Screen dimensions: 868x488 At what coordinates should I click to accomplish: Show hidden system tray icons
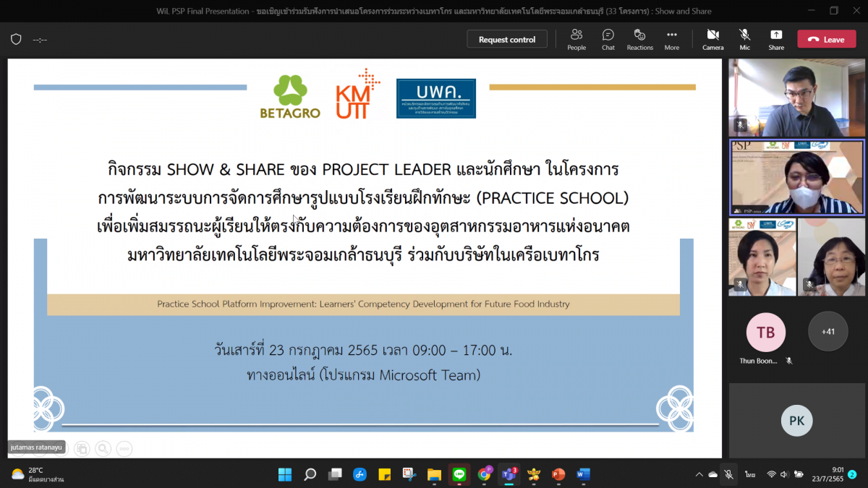(699, 474)
